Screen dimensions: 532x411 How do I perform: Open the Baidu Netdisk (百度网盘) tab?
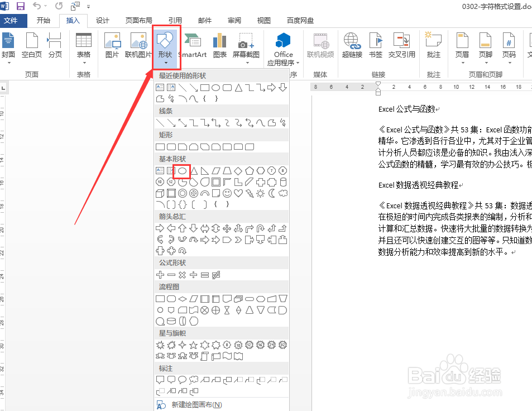coord(300,20)
